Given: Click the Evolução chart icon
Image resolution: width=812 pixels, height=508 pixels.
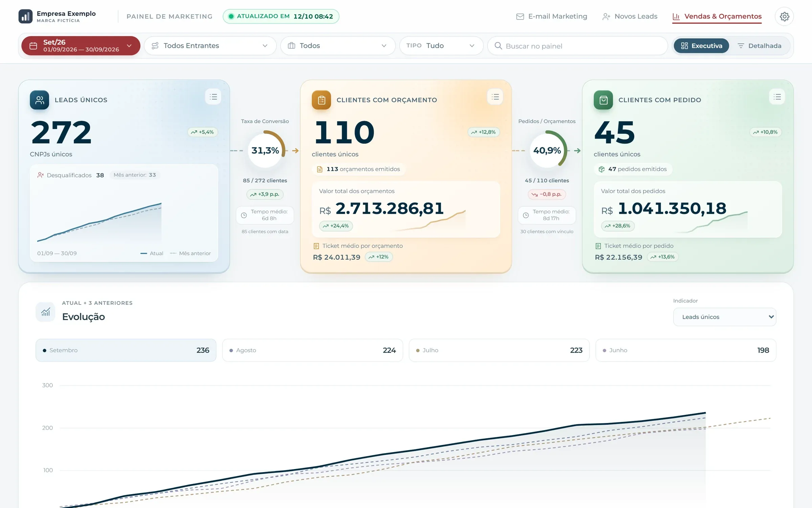Looking at the screenshot, I should [45, 312].
